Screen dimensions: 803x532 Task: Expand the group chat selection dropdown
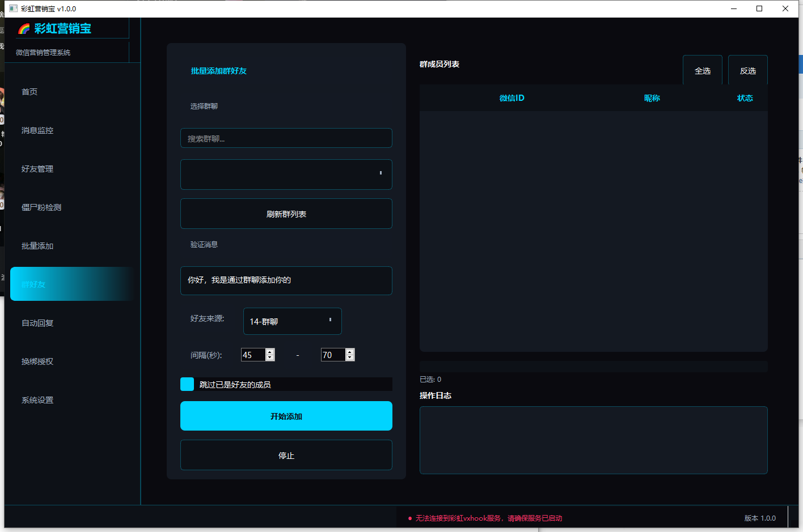(x=286, y=175)
